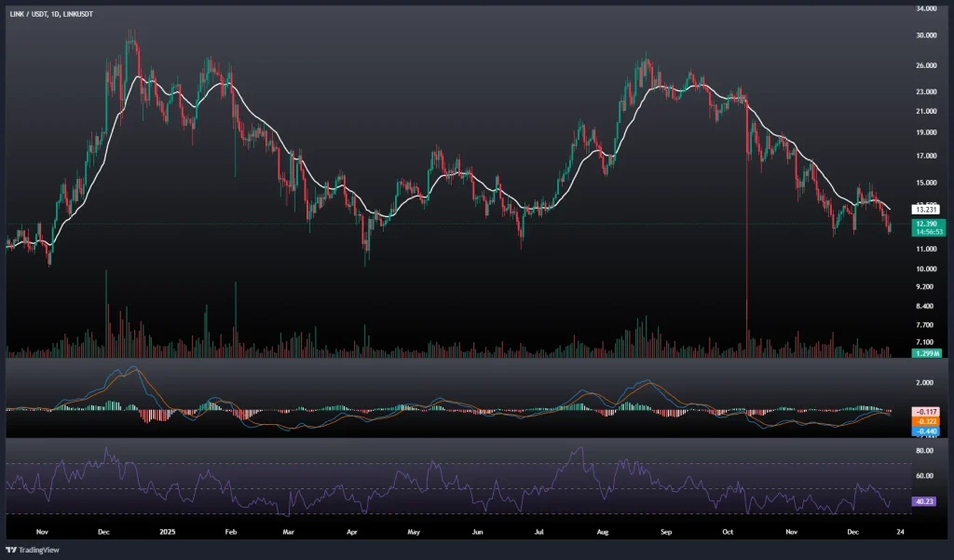This screenshot has width=954, height=560.
Task: Click the 80.00 level on RSI scale
Action: (x=924, y=450)
